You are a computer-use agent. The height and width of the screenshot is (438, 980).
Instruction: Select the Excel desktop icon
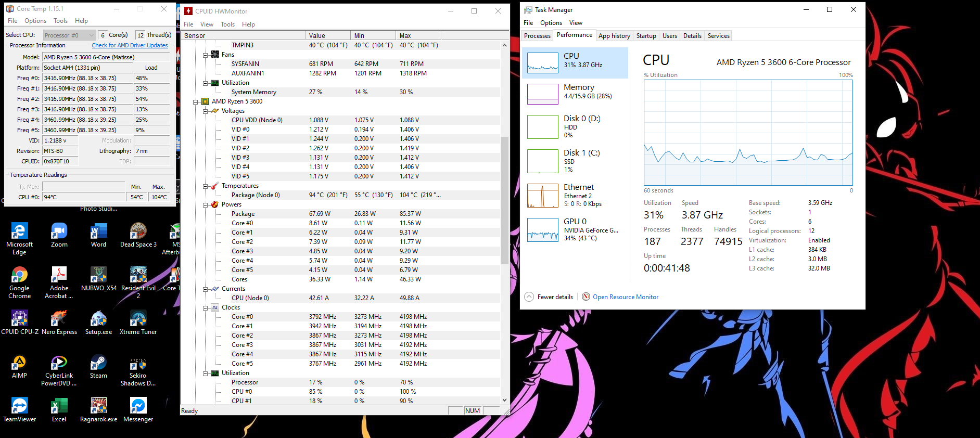pyautogui.click(x=59, y=410)
